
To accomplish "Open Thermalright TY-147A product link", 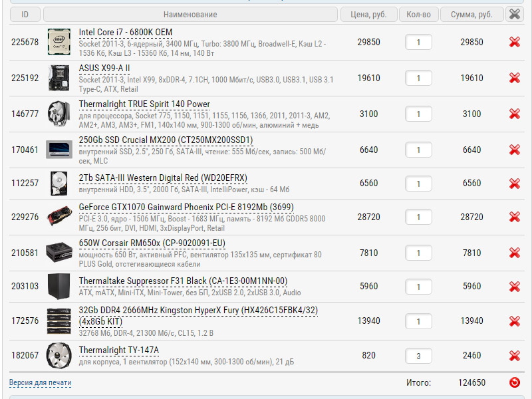I will [x=119, y=350].
